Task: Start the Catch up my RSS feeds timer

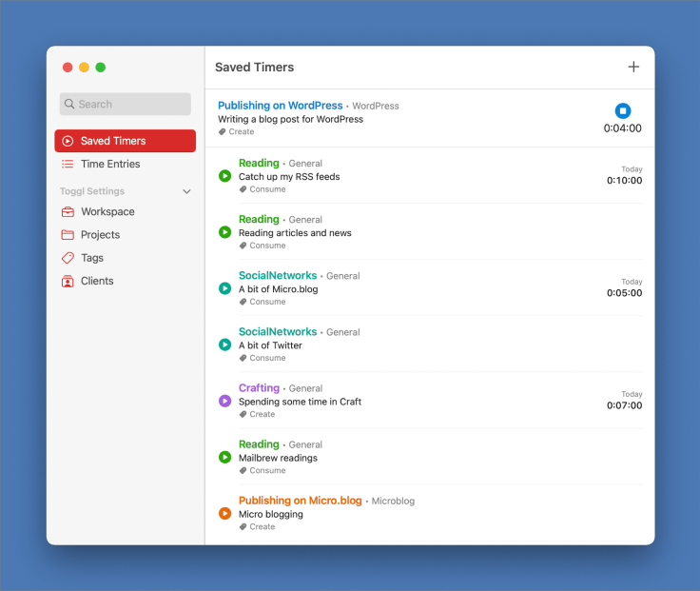Action: [x=225, y=176]
